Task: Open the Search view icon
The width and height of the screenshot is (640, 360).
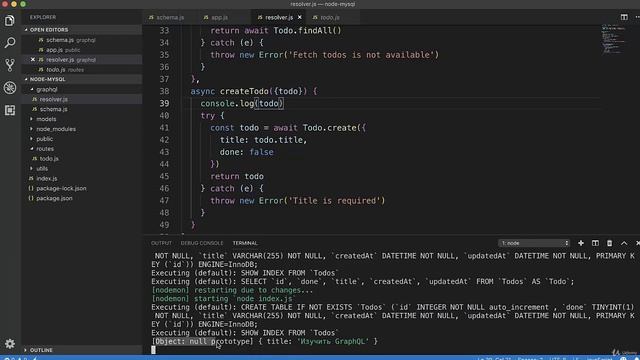Action: point(10,42)
